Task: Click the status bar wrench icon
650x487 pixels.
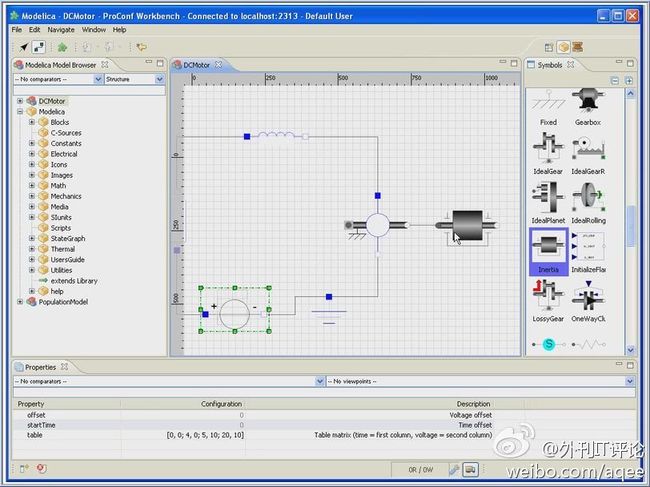Action: 454,470
